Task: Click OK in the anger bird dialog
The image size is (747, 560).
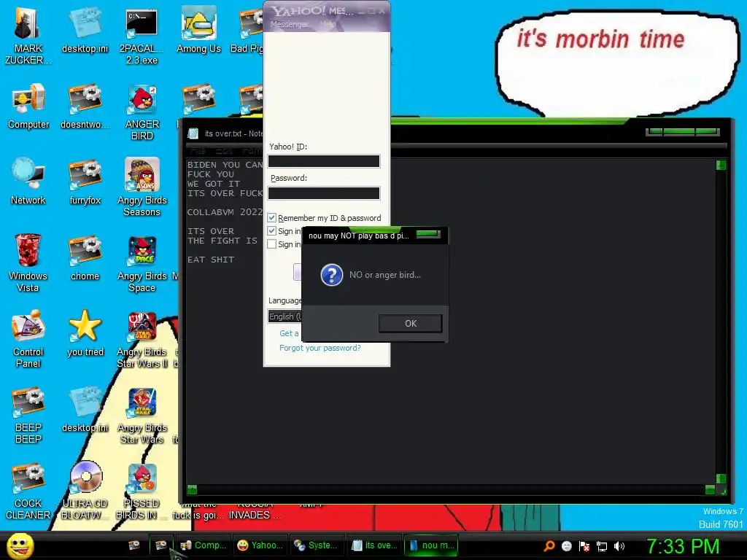Action: tap(410, 323)
